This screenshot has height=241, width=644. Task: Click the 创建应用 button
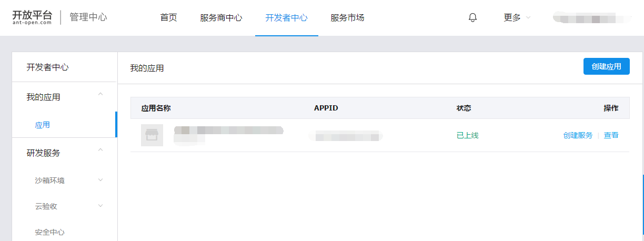click(x=606, y=66)
